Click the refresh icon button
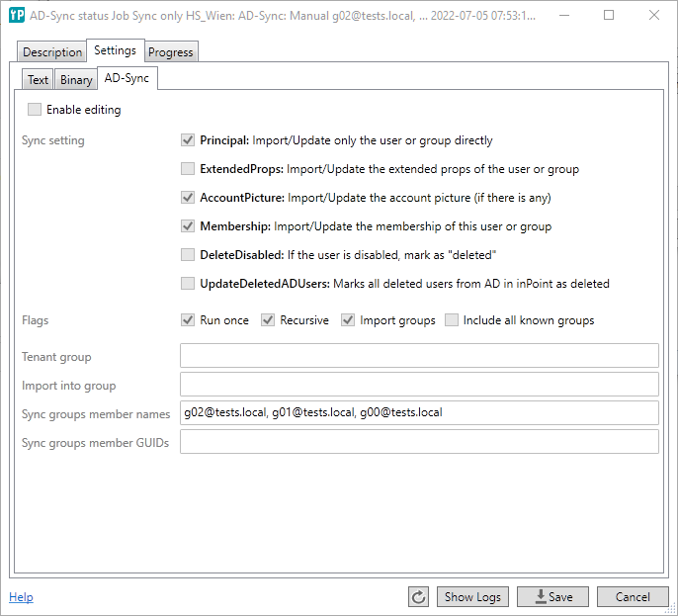Viewport: 678px width, 616px height. point(419,597)
